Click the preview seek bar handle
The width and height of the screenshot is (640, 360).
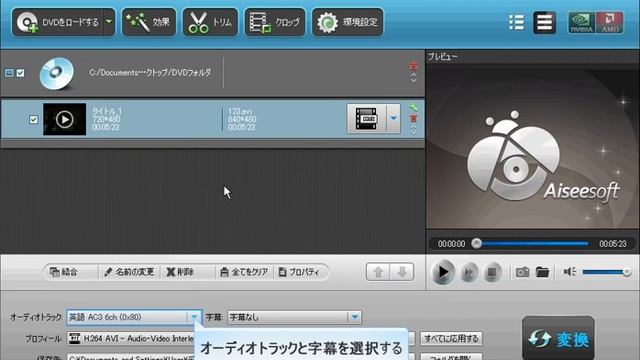pos(476,244)
